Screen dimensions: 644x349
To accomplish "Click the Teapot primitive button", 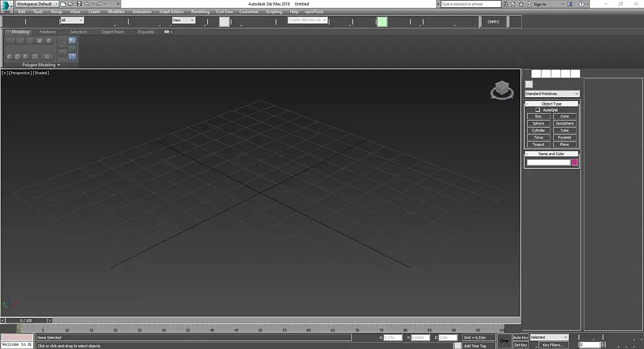I will point(538,144).
